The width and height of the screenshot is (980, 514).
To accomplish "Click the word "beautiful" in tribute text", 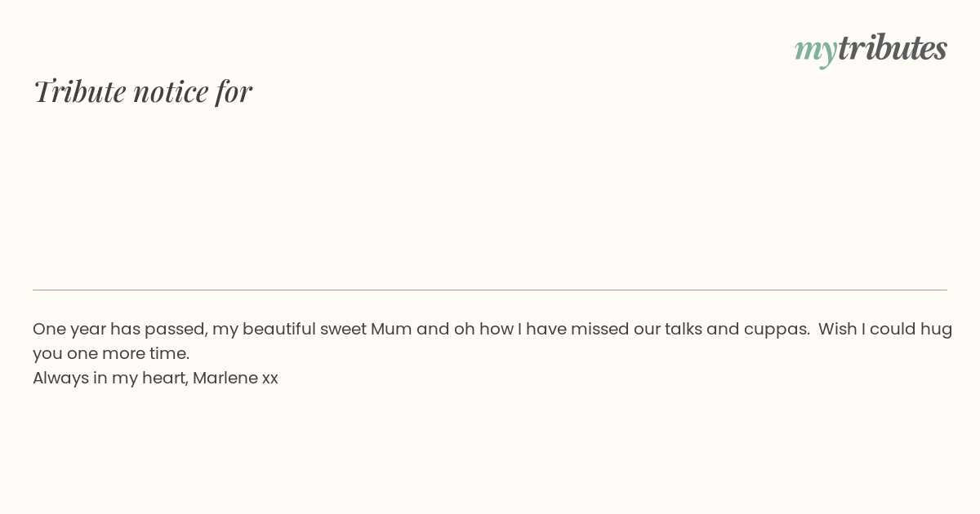I will 278,329.
